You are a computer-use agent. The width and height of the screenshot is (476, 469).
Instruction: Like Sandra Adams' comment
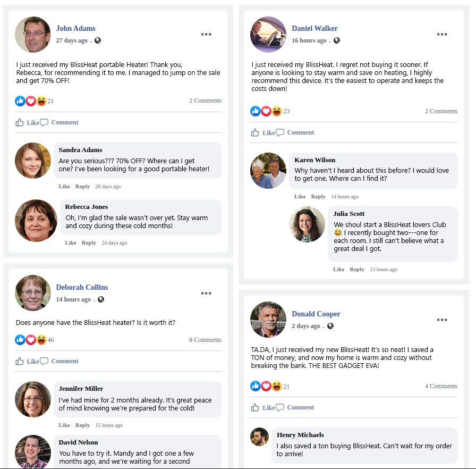pos(64,187)
